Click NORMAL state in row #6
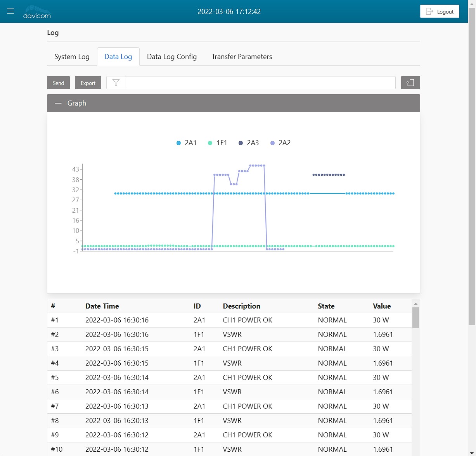 click(x=332, y=392)
